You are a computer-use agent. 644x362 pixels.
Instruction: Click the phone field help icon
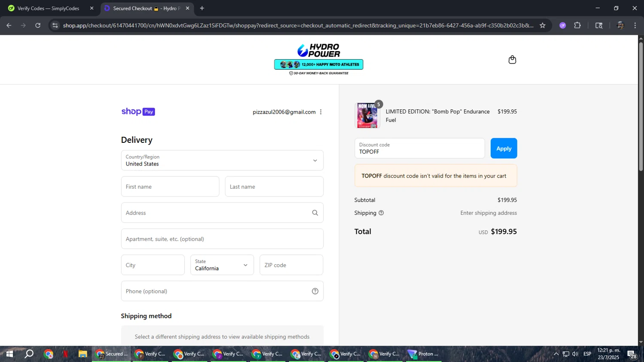pyautogui.click(x=315, y=291)
